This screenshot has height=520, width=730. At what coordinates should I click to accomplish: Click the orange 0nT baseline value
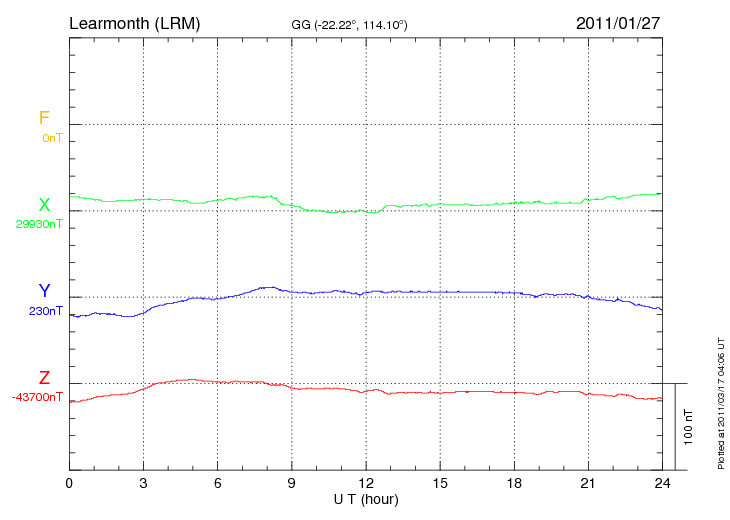(52, 138)
